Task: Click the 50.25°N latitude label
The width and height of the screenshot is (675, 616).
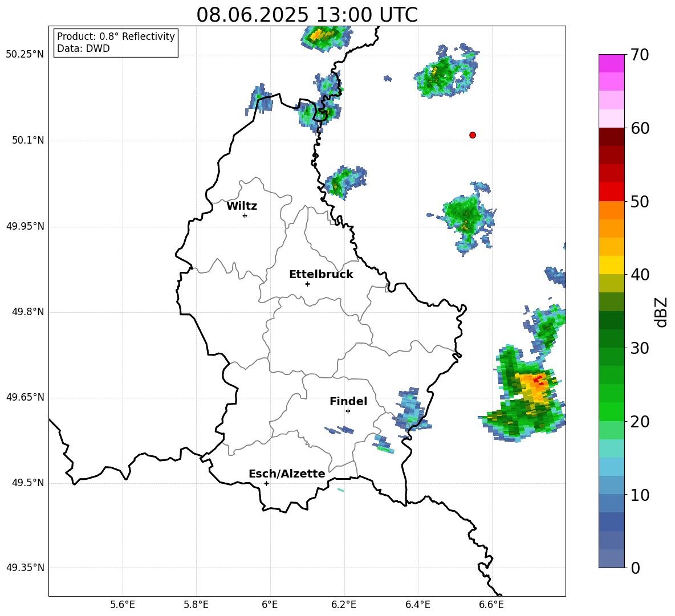Action: coord(25,55)
